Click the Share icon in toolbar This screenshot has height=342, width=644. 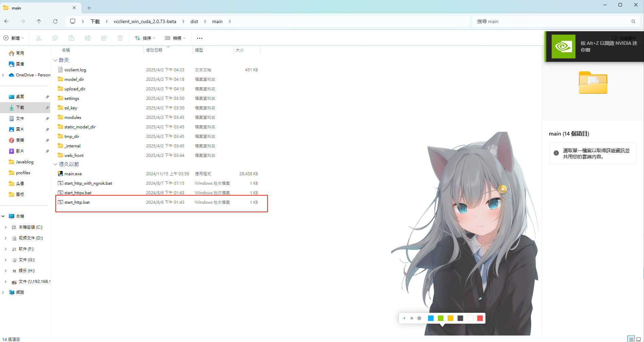pyautogui.click(x=104, y=38)
